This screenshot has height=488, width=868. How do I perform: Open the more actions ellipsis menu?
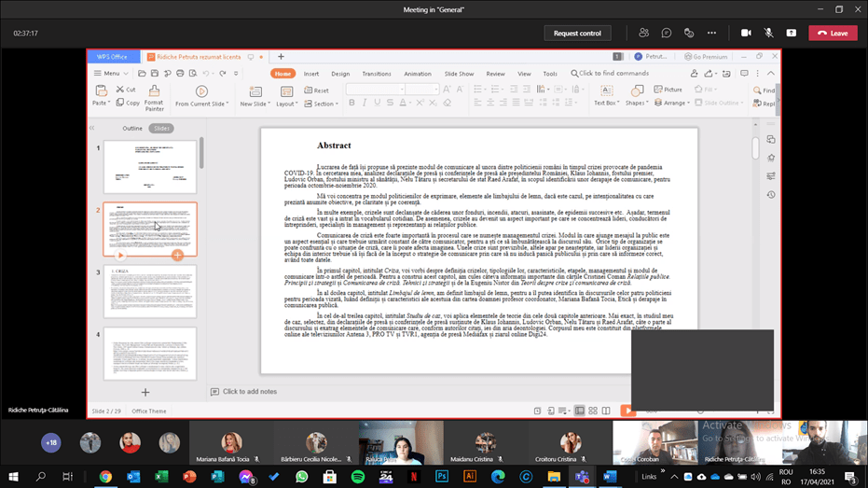(x=711, y=33)
